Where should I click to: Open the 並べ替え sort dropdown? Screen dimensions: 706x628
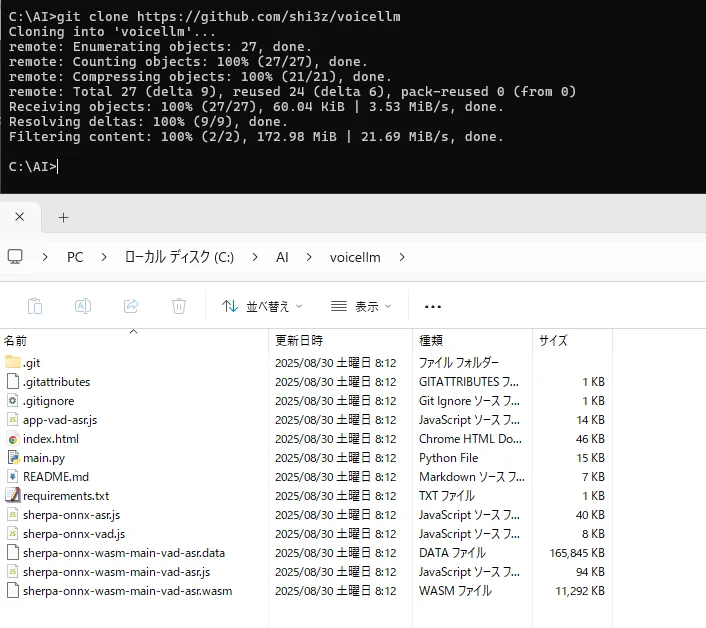pyautogui.click(x=262, y=306)
